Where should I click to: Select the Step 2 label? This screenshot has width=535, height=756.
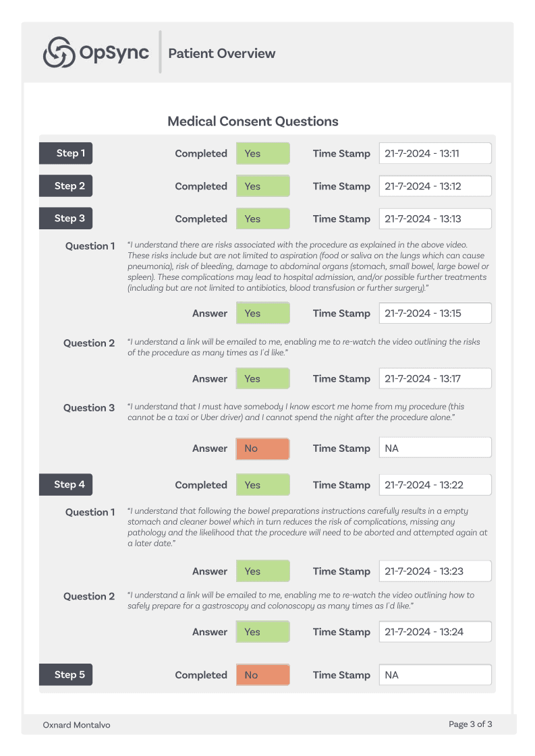point(65,186)
